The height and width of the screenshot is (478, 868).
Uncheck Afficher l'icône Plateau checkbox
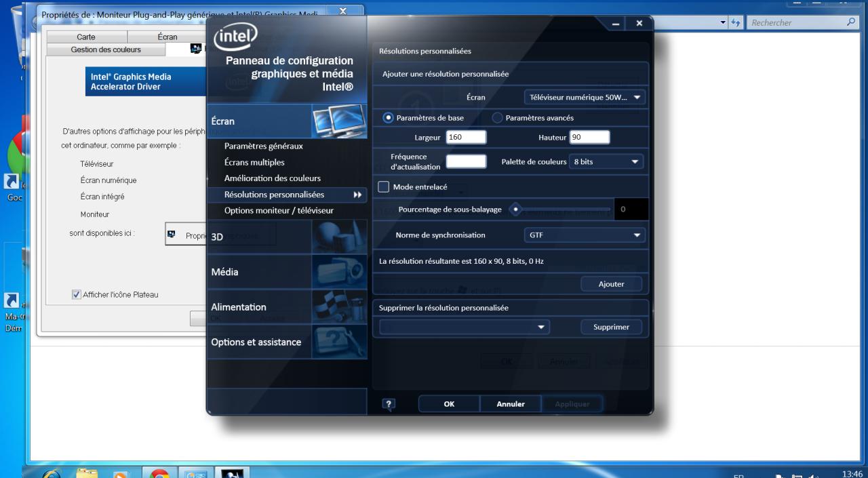76,294
